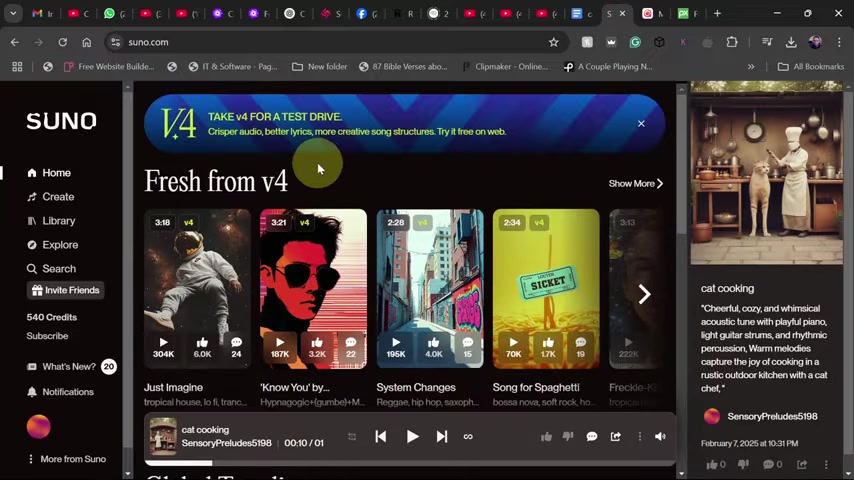Open the Explore page

click(x=52, y=245)
